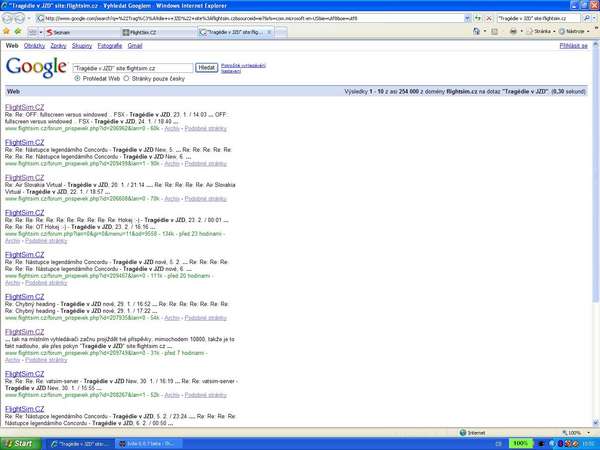The image size is (600, 450).
Task: Switch to the Seznam tab
Action: click(82, 33)
